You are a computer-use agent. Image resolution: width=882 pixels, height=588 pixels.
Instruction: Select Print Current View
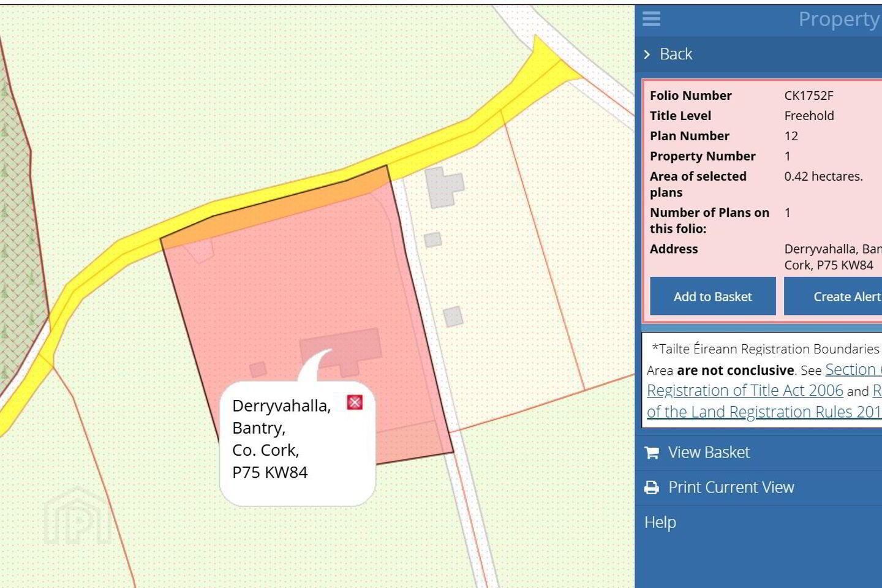pyautogui.click(x=731, y=487)
